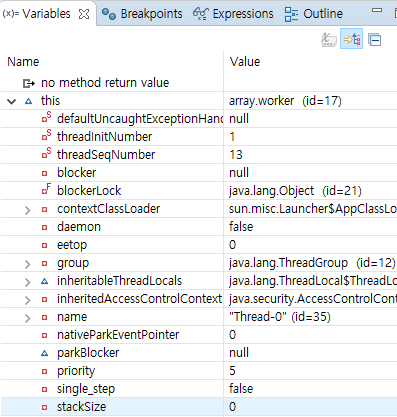The image size is (397, 417).
Task: Click the value 'array.worker (id=17)'
Action: click(285, 101)
